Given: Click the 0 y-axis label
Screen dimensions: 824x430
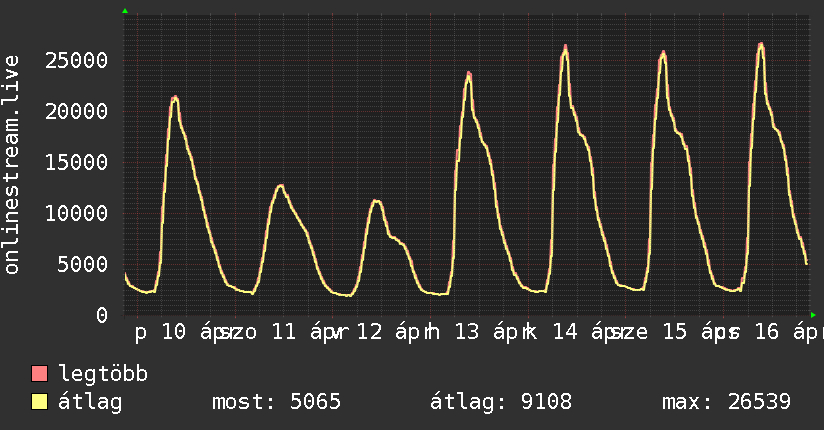Looking at the screenshot, I should pyautogui.click(x=102, y=315).
